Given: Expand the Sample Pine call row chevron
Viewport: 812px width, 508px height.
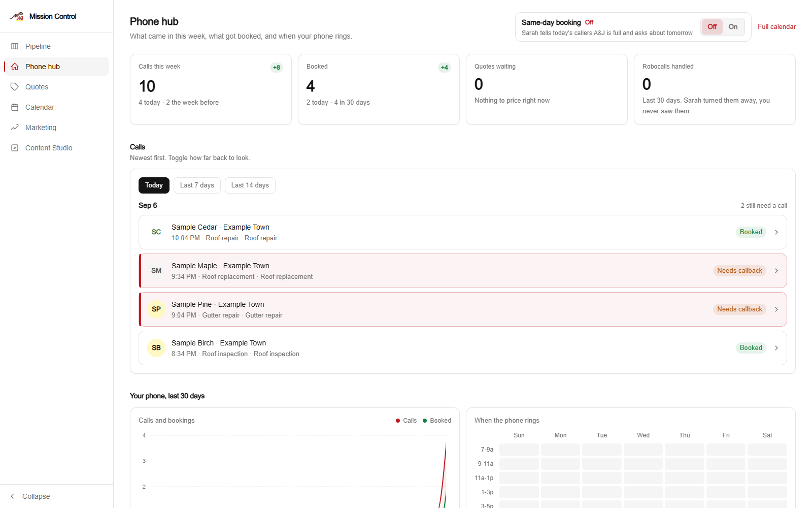Looking at the screenshot, I should tap(776, 309).
